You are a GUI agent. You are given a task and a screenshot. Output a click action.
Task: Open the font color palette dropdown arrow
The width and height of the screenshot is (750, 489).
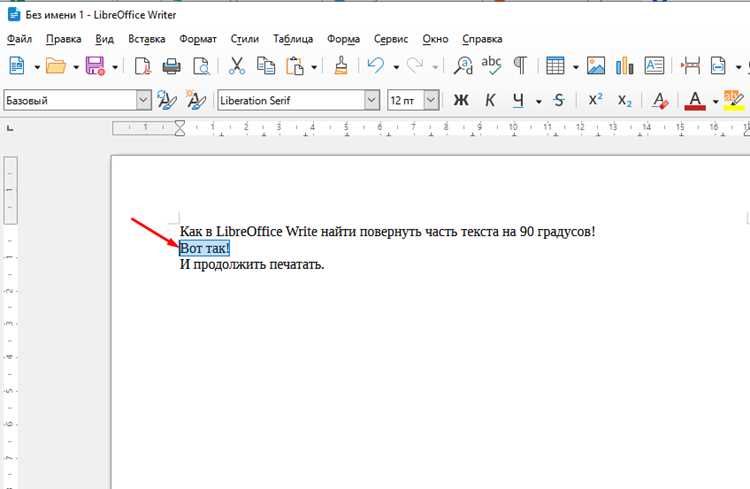click(x=715, y=101)
